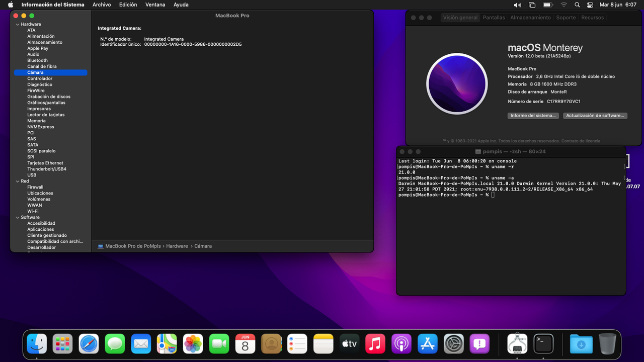Launch Safari from the dock

[x=89, y=344]
